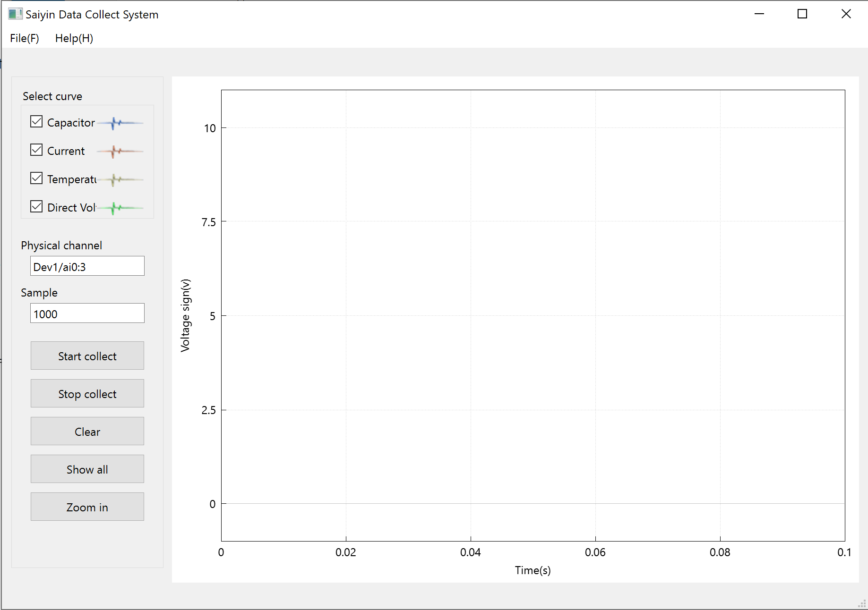Click the Saiyin app icon in title bar
Image resolution: width=868 pixels, height=610 pixels.
(15, 14)
